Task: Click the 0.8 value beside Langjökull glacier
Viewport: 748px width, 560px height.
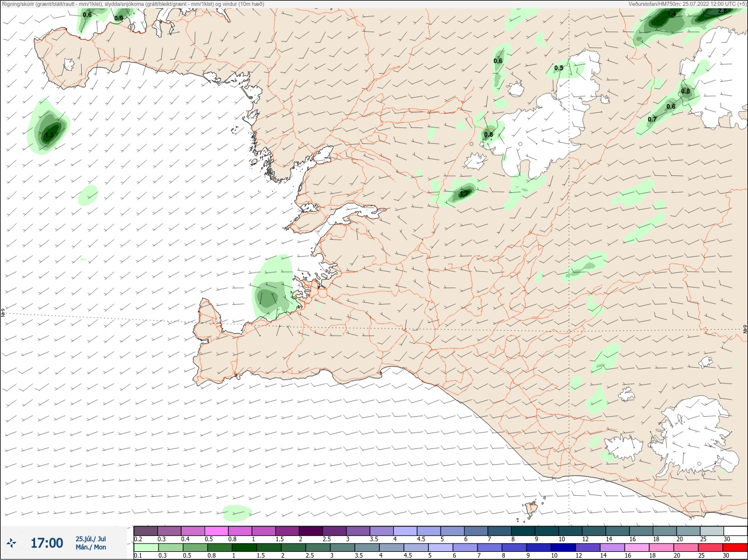Action: coord(489,134)
